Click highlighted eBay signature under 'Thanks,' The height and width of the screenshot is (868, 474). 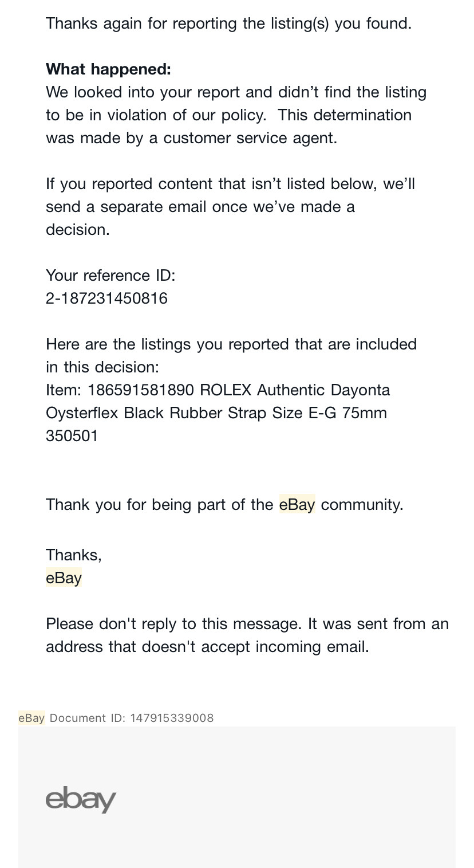click(x=64, y=578)
